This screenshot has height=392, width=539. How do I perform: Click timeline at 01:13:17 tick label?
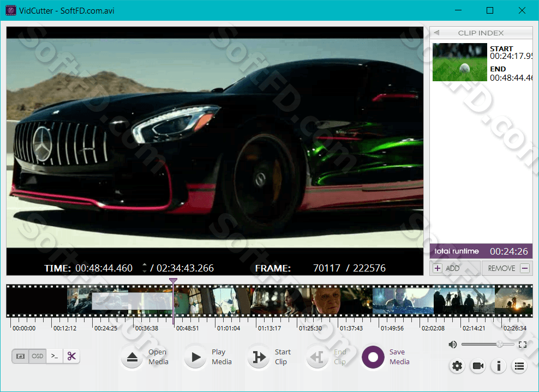click(269, 328)
